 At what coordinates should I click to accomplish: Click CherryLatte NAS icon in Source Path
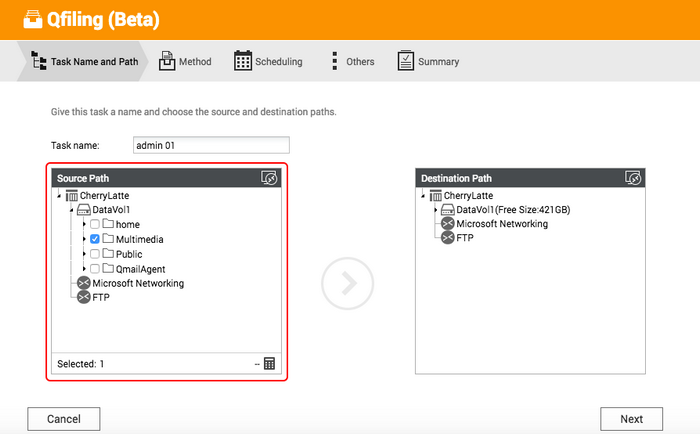[71, 196]
